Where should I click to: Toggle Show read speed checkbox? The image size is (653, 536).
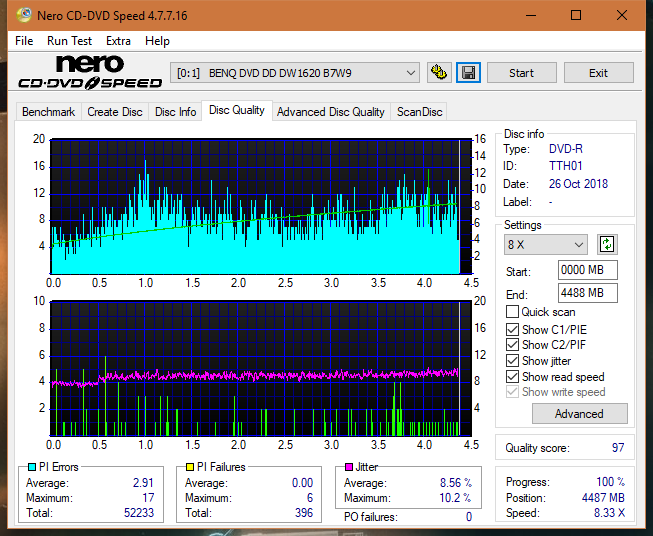(512, 376)
